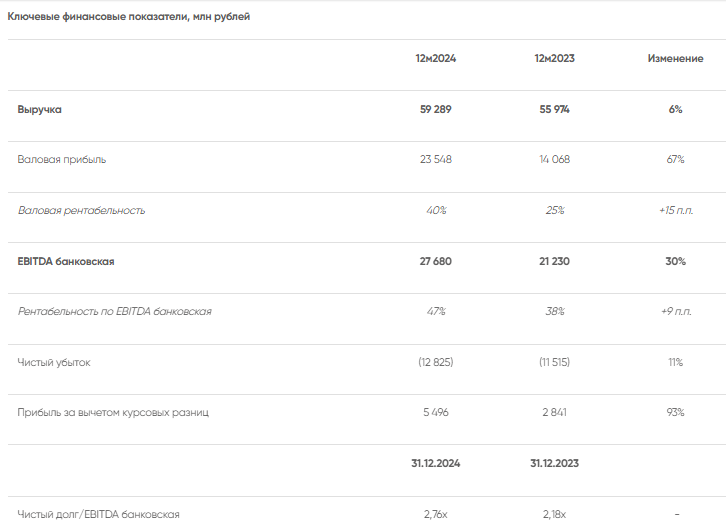Select revenue value 59 289
Viewport: 726px width, 528px height.
(x=435, y=109)
